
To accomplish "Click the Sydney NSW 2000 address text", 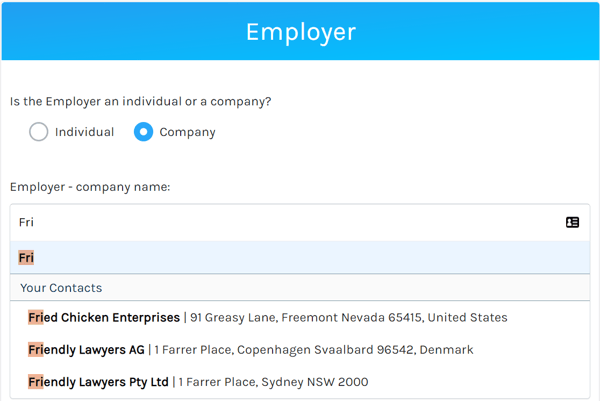I will point(273,382).
